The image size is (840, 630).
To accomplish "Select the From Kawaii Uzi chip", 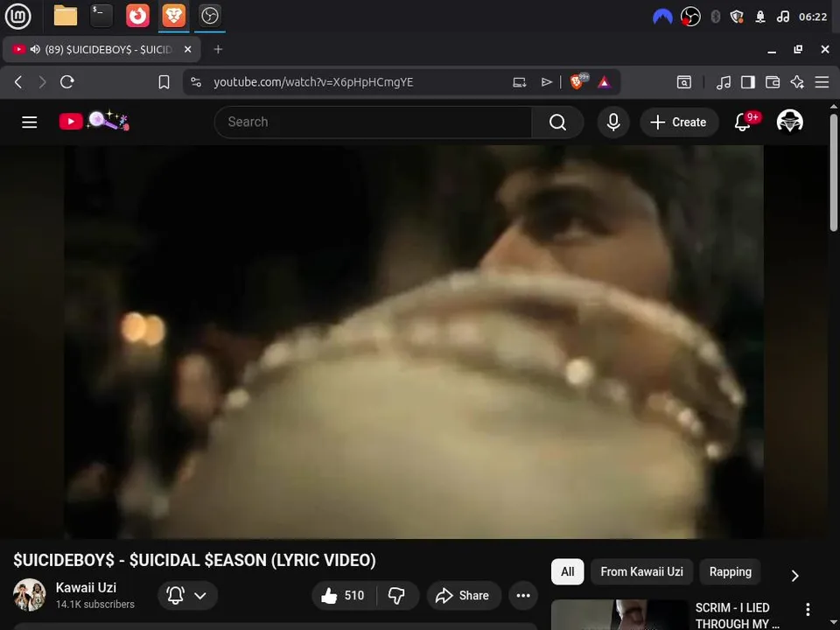I will 641,571.
